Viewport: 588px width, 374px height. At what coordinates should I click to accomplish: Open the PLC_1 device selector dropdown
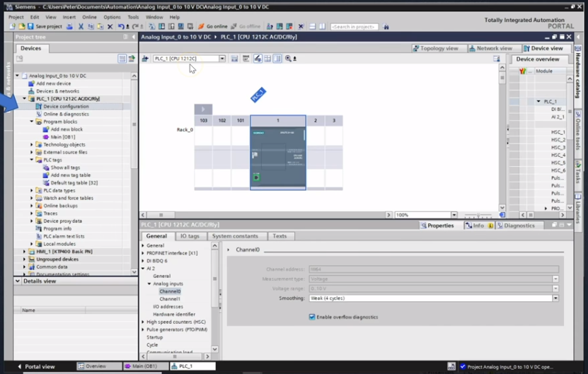[x=222, y=59]
